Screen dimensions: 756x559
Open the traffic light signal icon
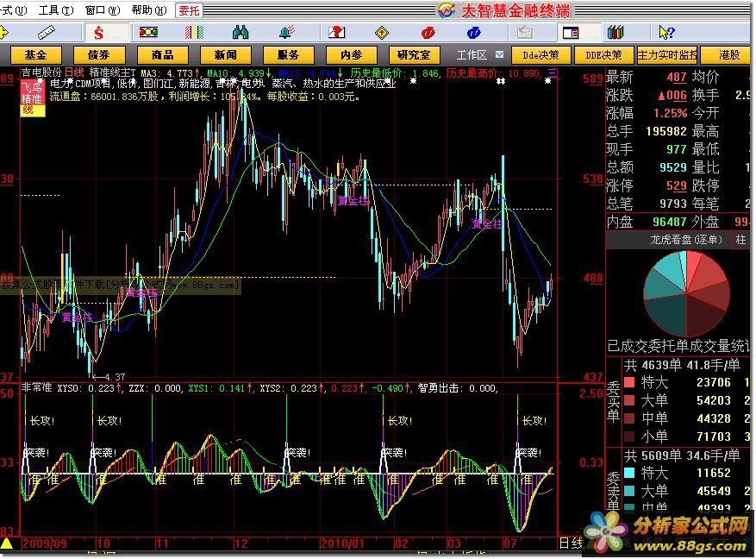(148, 32)
